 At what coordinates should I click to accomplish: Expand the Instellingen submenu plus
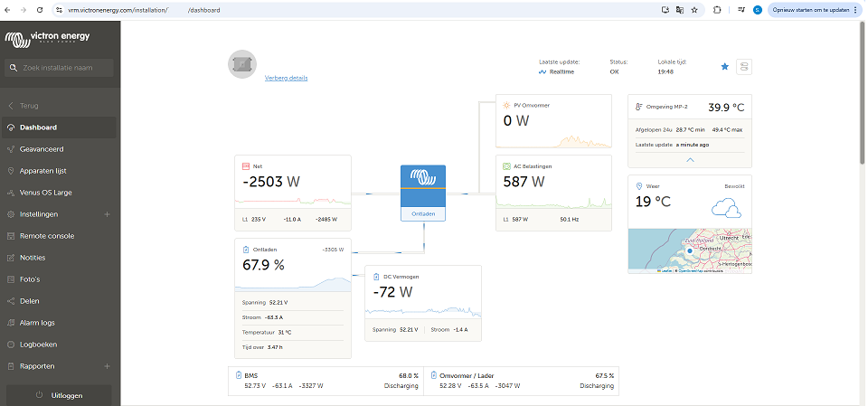pyautogui.click(x=108, y=214)
